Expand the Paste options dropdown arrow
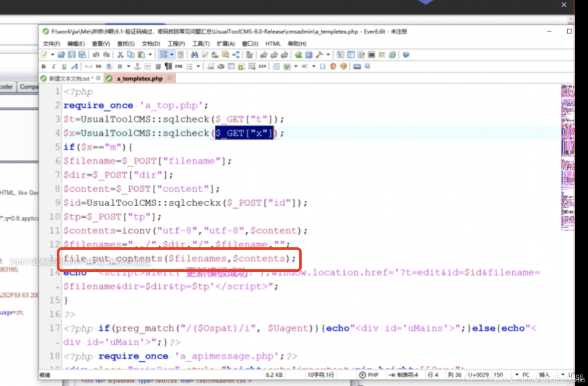This screenshot has width=588, height=386. pos(150,54)
